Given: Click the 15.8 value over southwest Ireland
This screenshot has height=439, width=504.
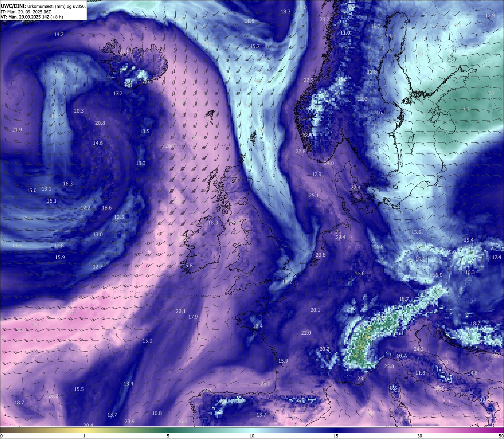Looking at the screenshot, I should click(187, 266).
